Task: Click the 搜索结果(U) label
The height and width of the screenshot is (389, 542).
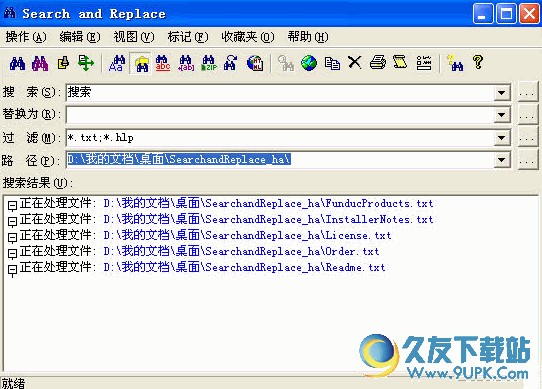Action: coord(38,183)
